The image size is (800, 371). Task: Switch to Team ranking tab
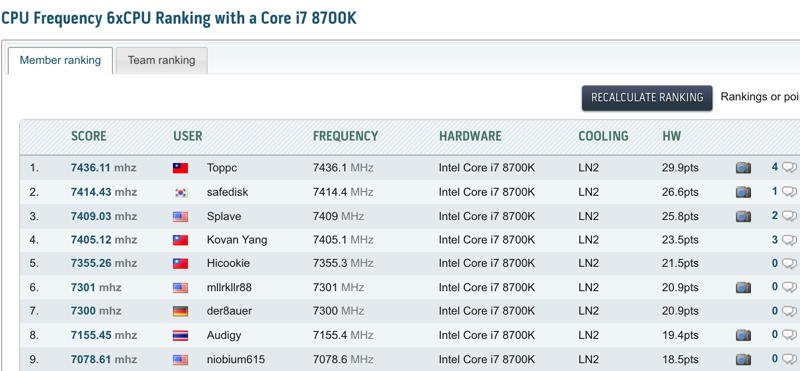[161, 60]
